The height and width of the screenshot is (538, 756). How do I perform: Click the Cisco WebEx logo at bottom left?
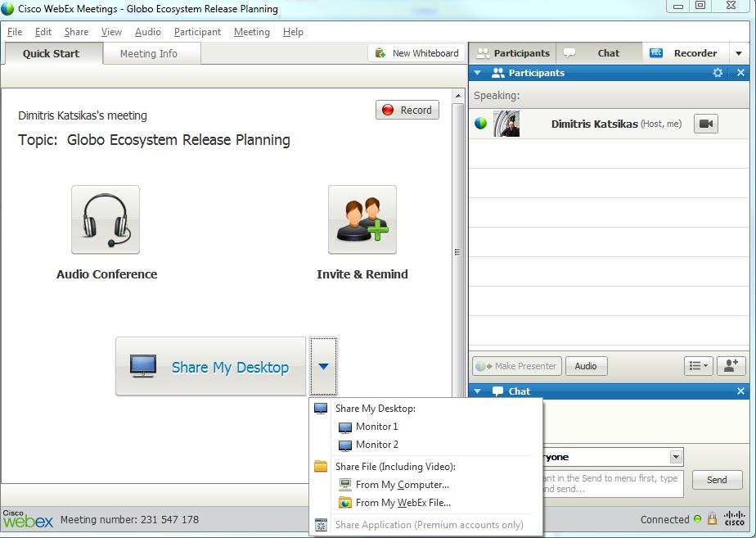(x=28, y=518)
